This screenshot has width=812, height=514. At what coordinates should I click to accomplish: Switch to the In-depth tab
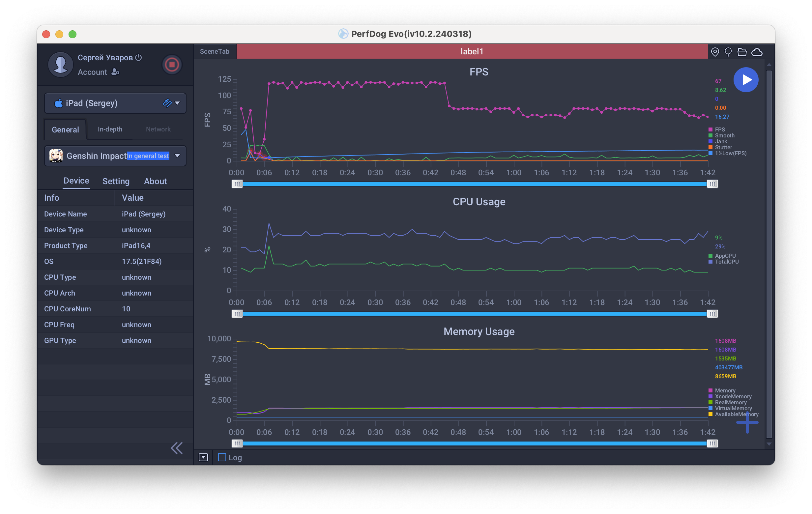(x=110, y=129)
